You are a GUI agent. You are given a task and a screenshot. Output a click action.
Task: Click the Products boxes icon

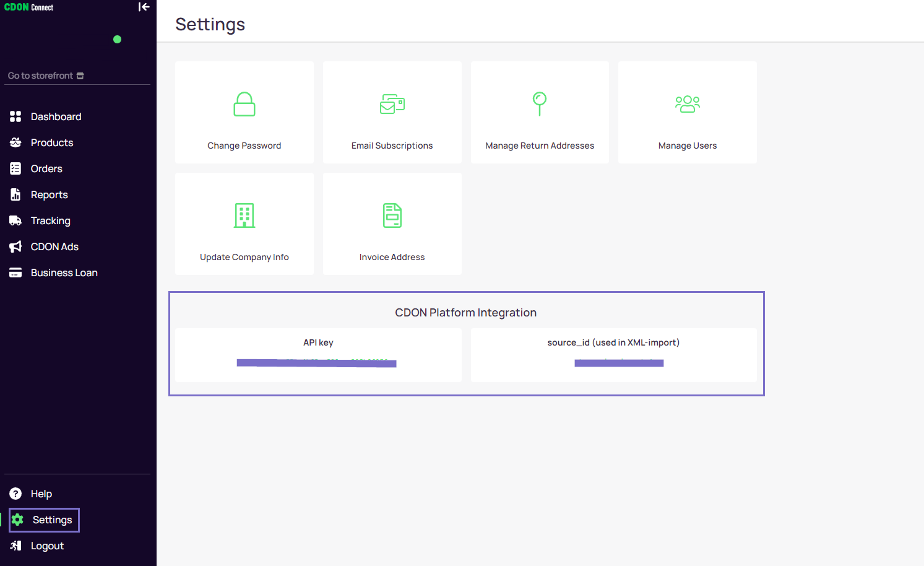(x=15, y=142)
